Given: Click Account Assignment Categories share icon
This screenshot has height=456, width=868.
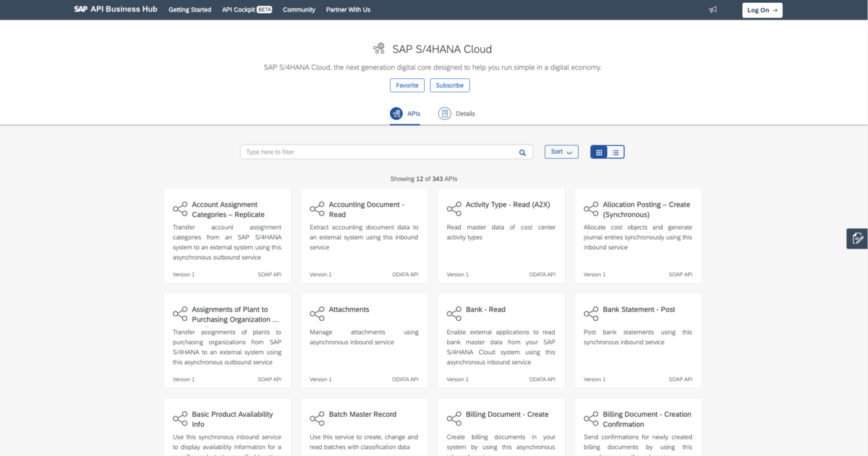Looking at the screenshot, I should [180, 209].
